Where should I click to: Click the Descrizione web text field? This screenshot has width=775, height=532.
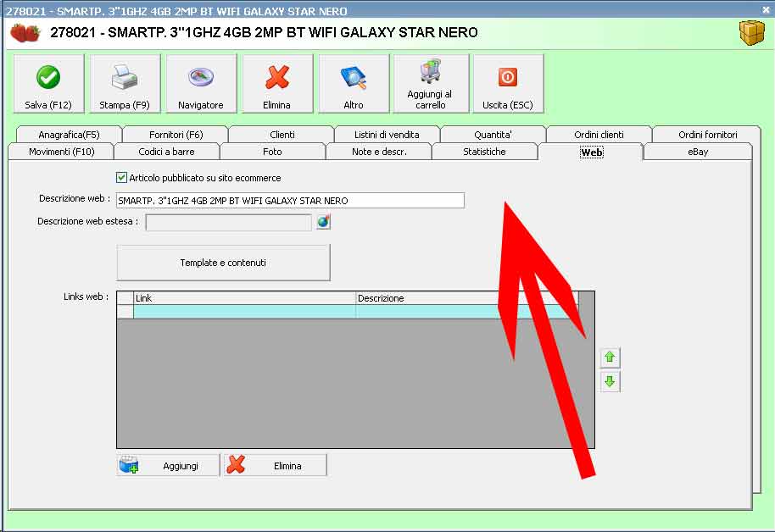[x=290, y=201]
